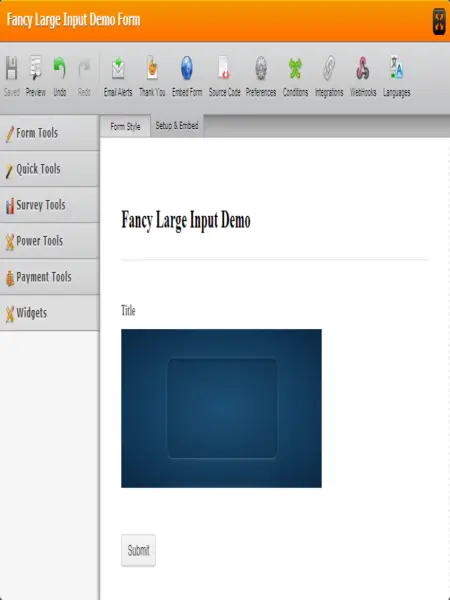The height and width of the screenshot is (600, 450).
Task: Open Email Alerts settings
Action: click(x=118, y=76)
